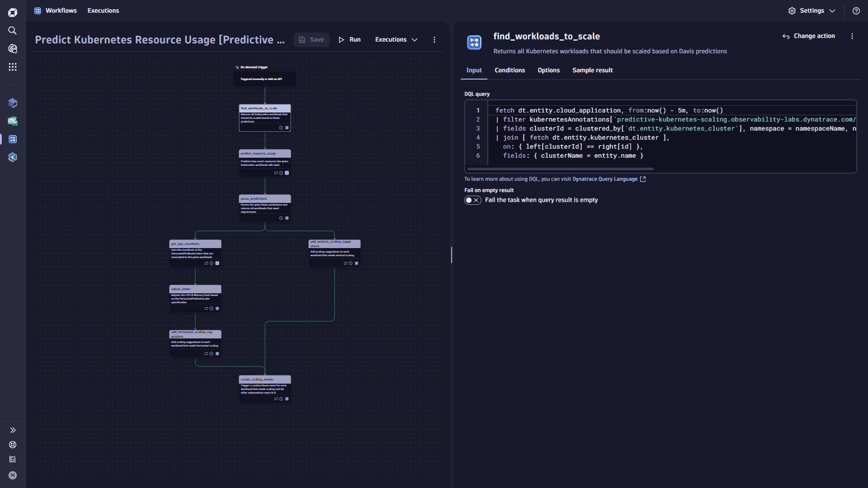Click Change action button
This screenshot has height=488, width=868.
[809, 36]
